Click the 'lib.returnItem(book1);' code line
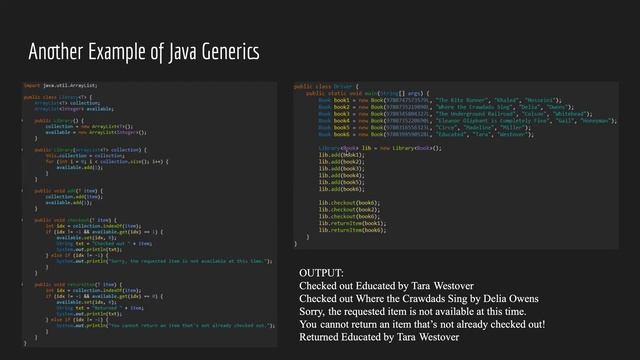Screen dimensions: 640x360 click(352, 223)
